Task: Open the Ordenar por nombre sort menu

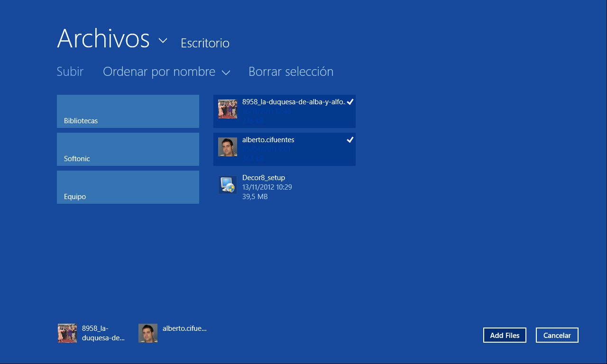Action: click(x=166, y=72)
